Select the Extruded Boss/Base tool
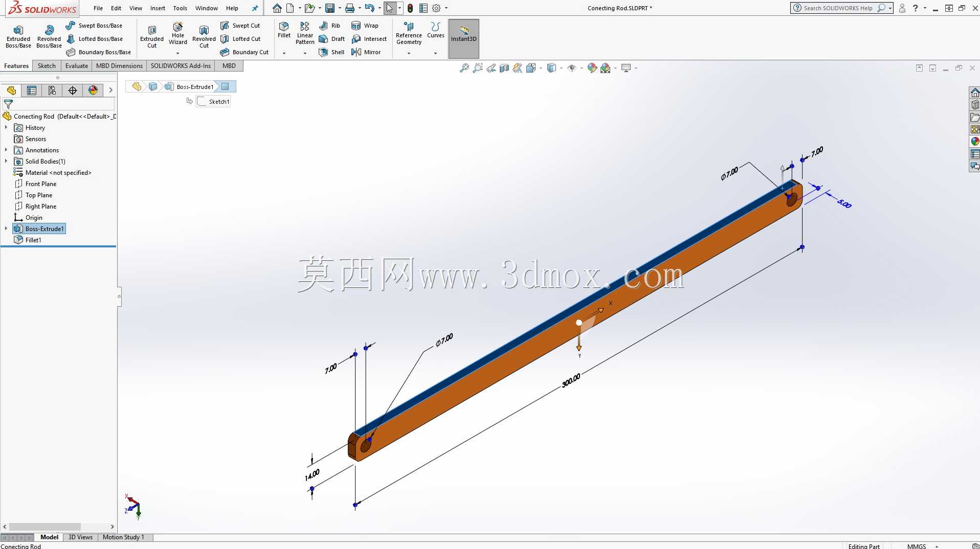 (x=18, y=36)
